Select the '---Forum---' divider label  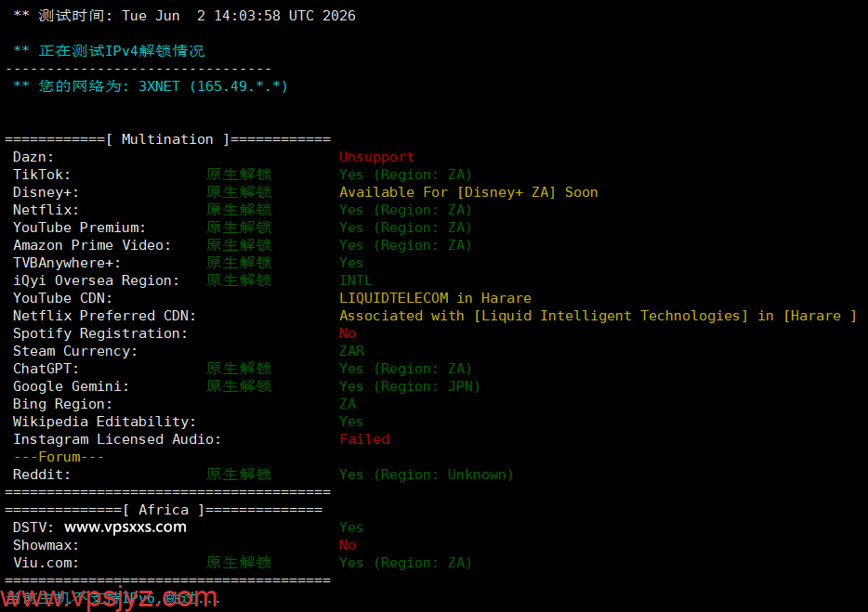coord(59,457)
